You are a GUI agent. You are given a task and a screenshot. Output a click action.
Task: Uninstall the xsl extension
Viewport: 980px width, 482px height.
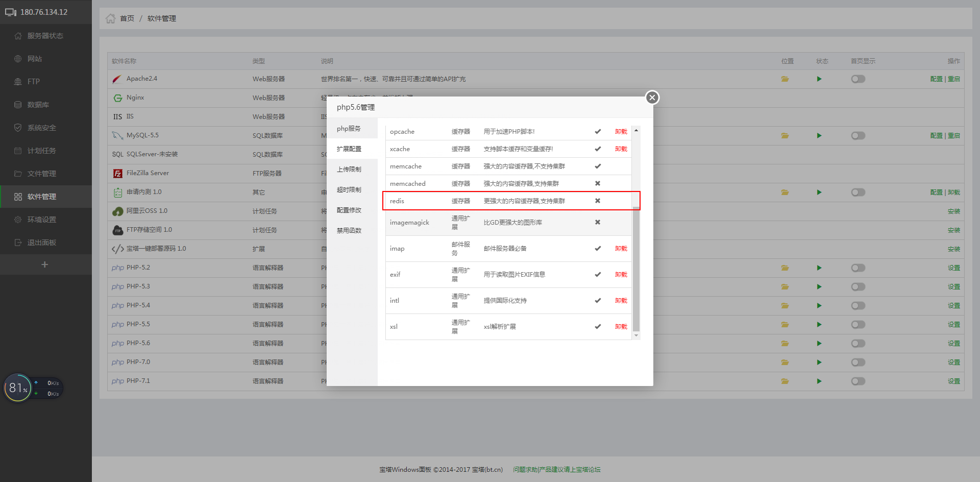[621, 327]
